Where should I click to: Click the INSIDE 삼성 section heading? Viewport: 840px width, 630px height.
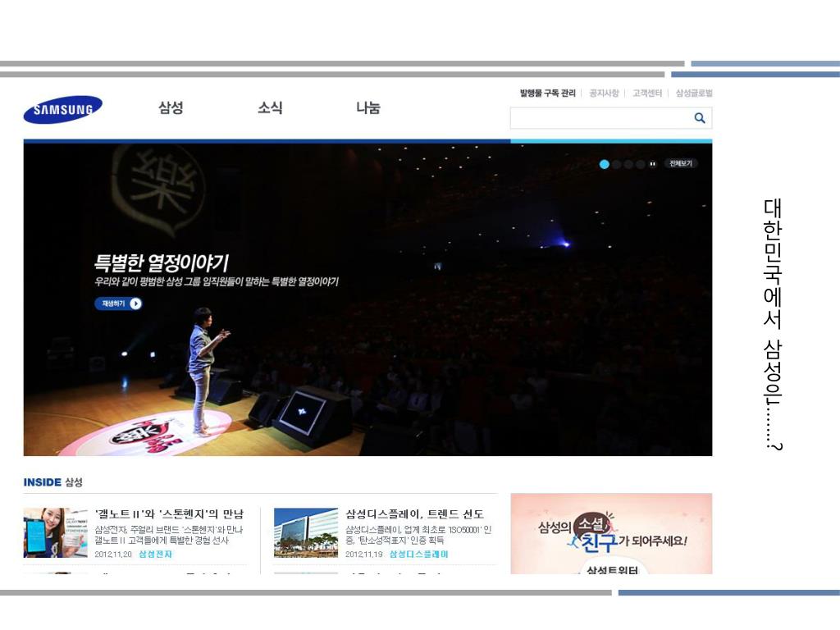(53, 482)
